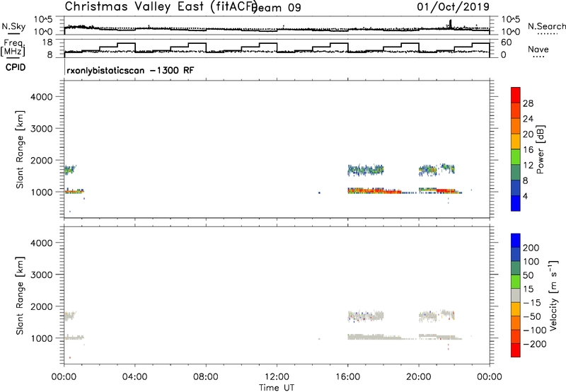
Task: Click the 16:00-18:00 power echo near 1700 km
Action: (365, 170)
